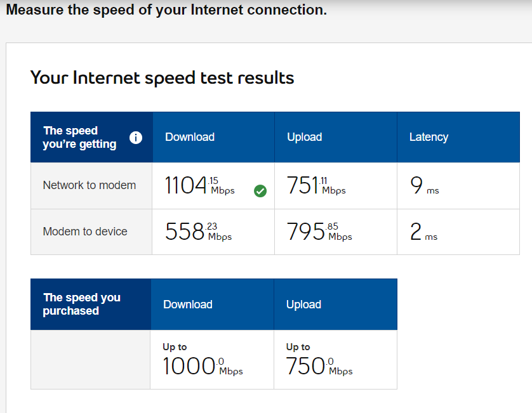532x413 pixels.
Task: Click the 558.23 Mbps download value
Action: point(198,232)
